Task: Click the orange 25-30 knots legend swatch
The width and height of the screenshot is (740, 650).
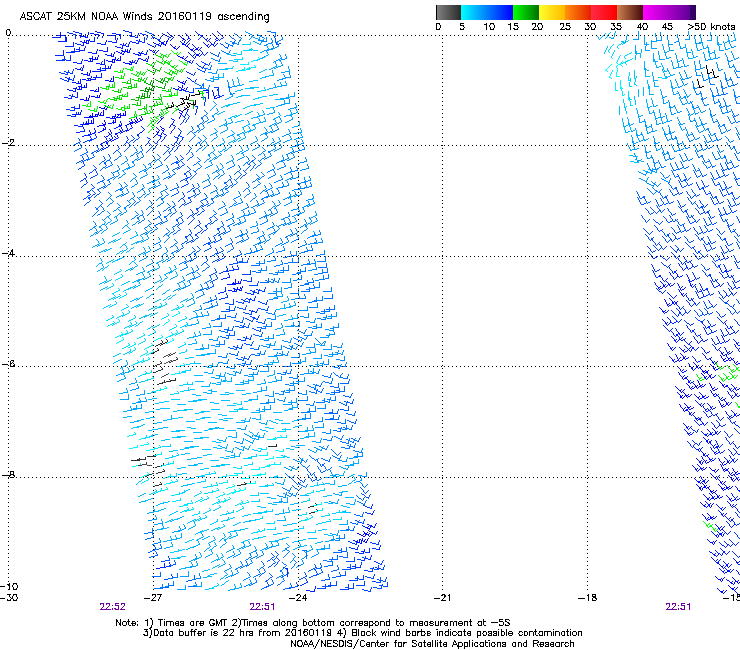Action: [x=578, y=12]
